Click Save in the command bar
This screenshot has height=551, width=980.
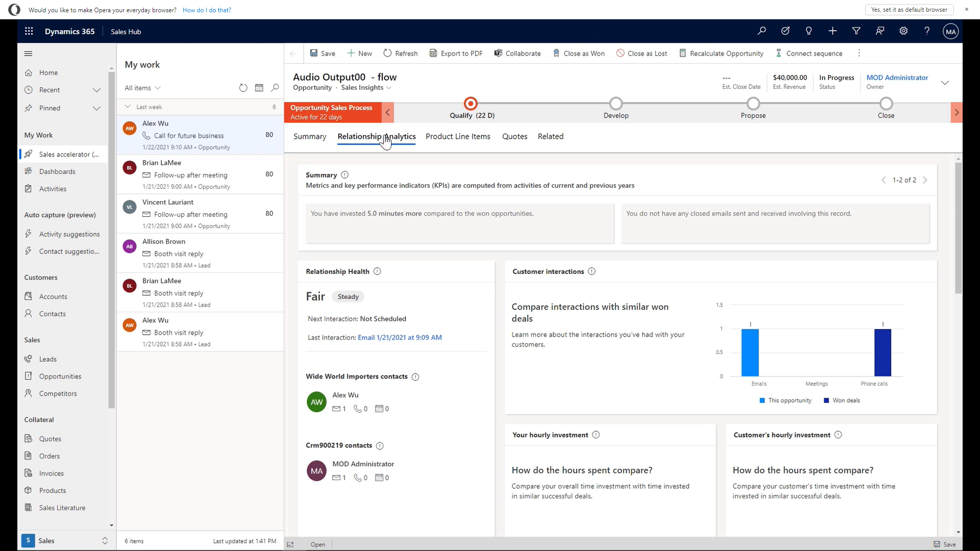[323, 54]
